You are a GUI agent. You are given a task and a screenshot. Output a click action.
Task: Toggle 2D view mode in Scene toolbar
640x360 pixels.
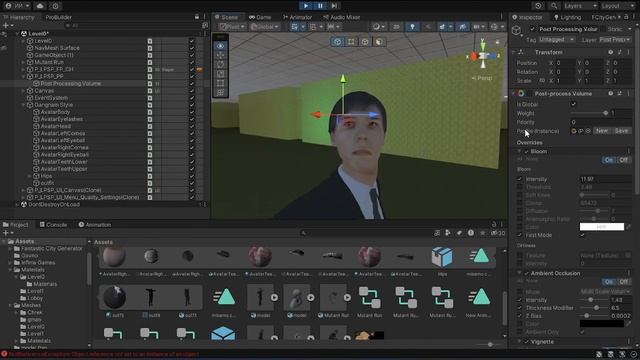[x=396, y=27]
